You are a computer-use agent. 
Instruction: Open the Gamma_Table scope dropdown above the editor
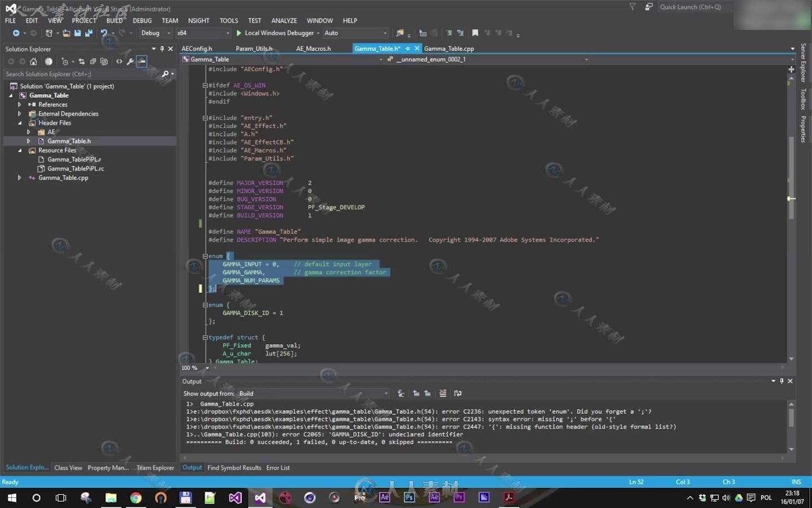tap(282, 59)
